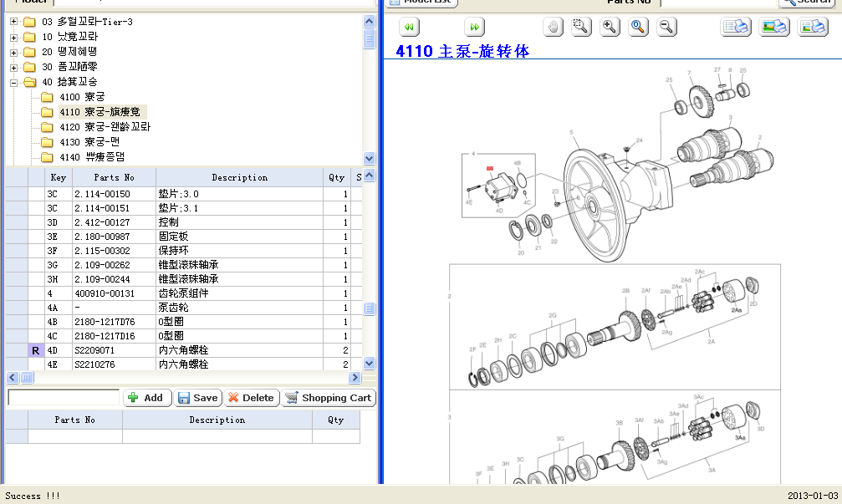Print the diagram image
842x504 pixels.
pos(774,27)
